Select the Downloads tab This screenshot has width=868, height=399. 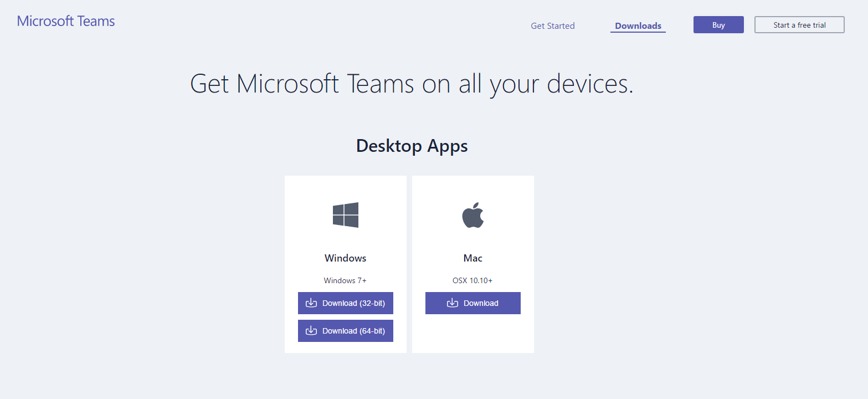638,25
